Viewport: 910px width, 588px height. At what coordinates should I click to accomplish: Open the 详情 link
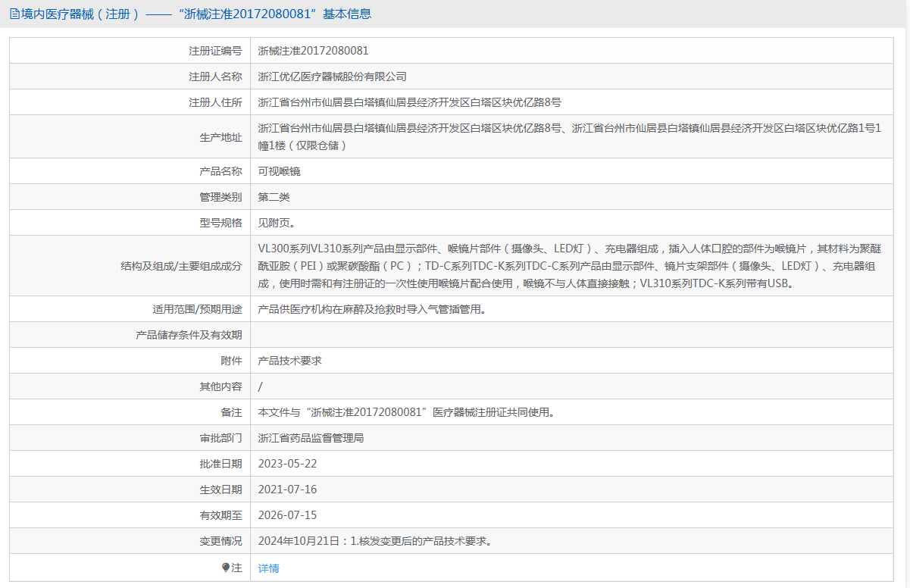(x=269, y=568)
